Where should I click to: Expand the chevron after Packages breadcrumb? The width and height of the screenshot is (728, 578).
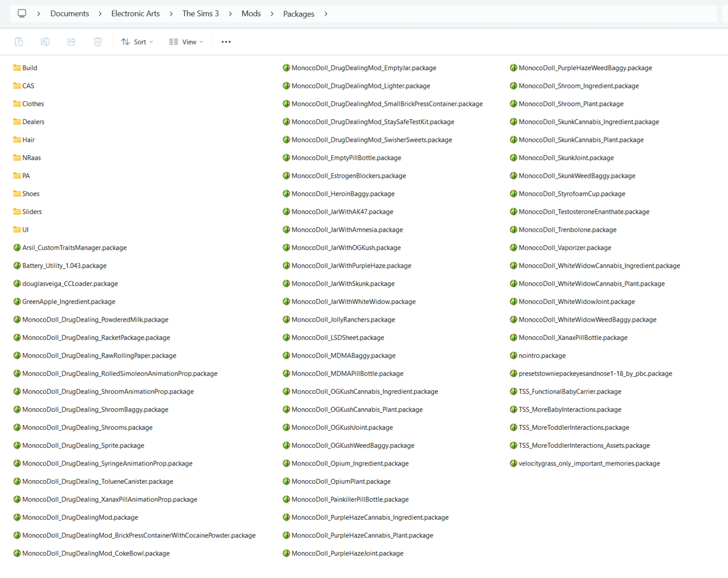pyautogui.click(x=326, y=14)
